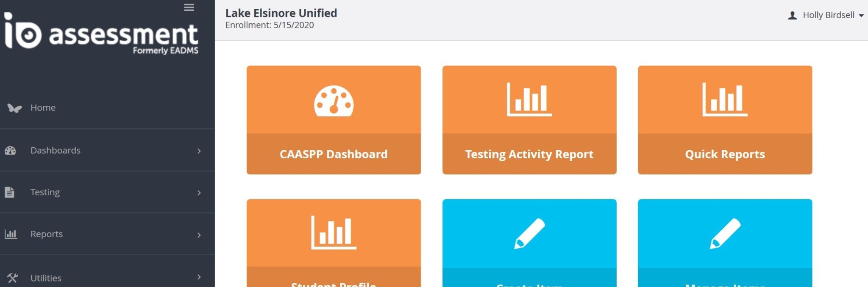Click the bar chart icon on Testing Activity Report

click(x=529, y=99)
